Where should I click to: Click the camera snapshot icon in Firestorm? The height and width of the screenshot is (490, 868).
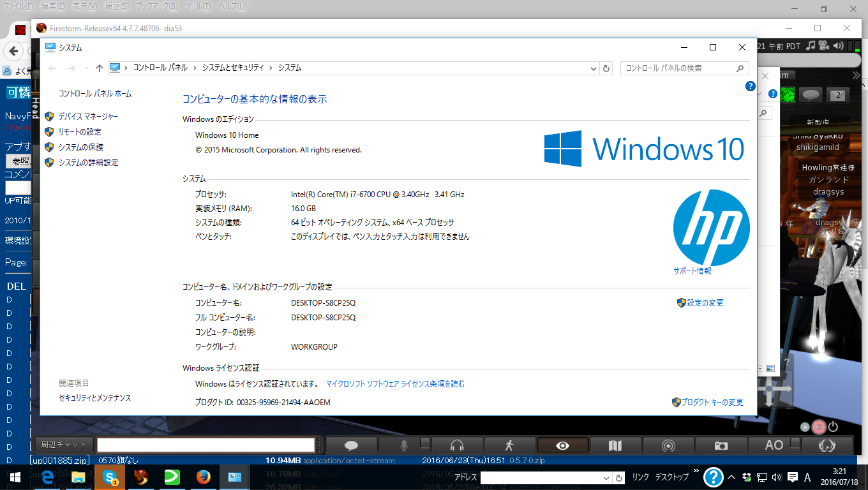[x=721, y=445]
